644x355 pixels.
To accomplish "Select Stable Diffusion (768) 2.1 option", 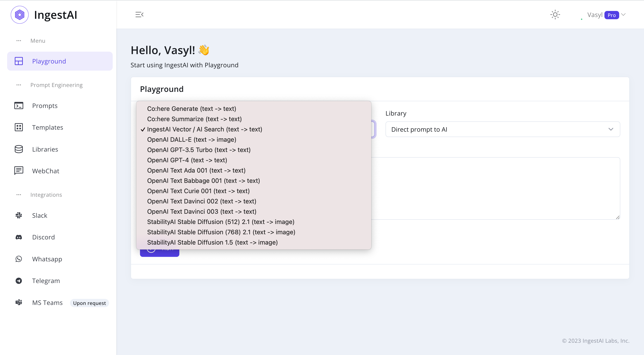I will click(254, 232).
